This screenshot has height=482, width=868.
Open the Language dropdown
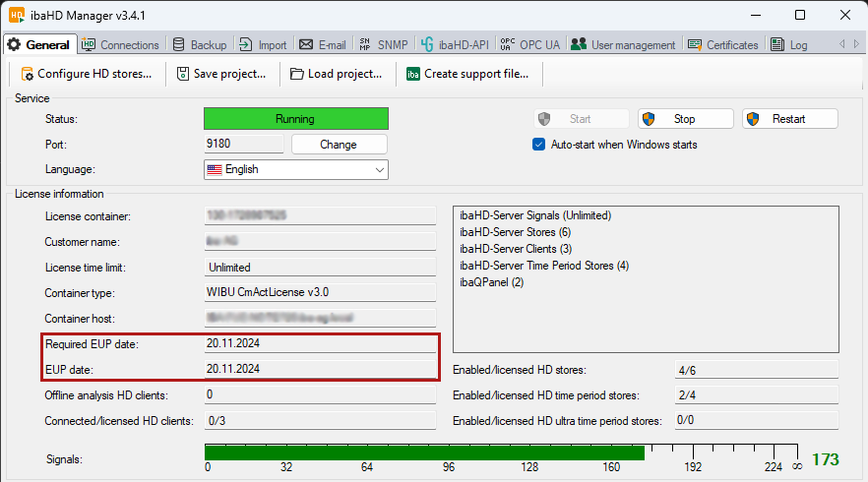296,169
